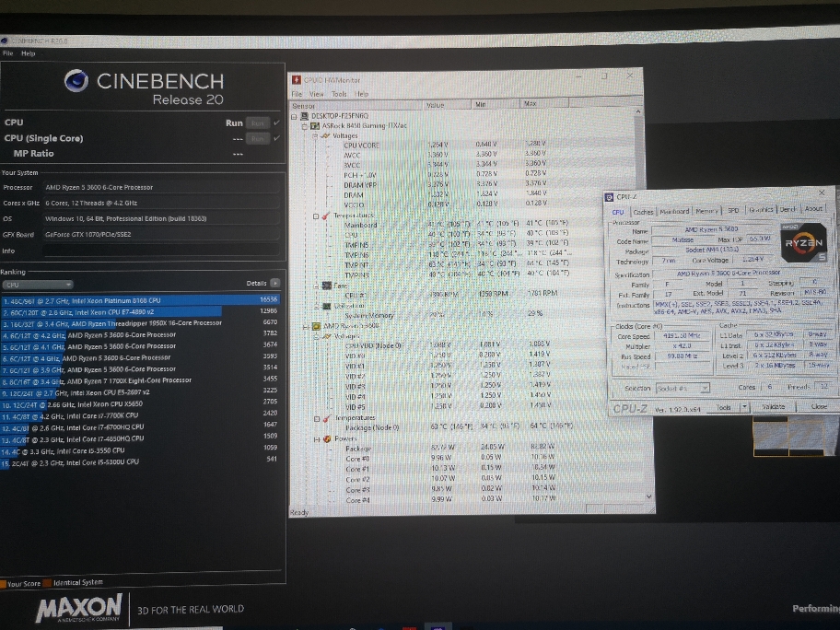Switch to the Caches tab in CPU-Z

pos(643,212)
